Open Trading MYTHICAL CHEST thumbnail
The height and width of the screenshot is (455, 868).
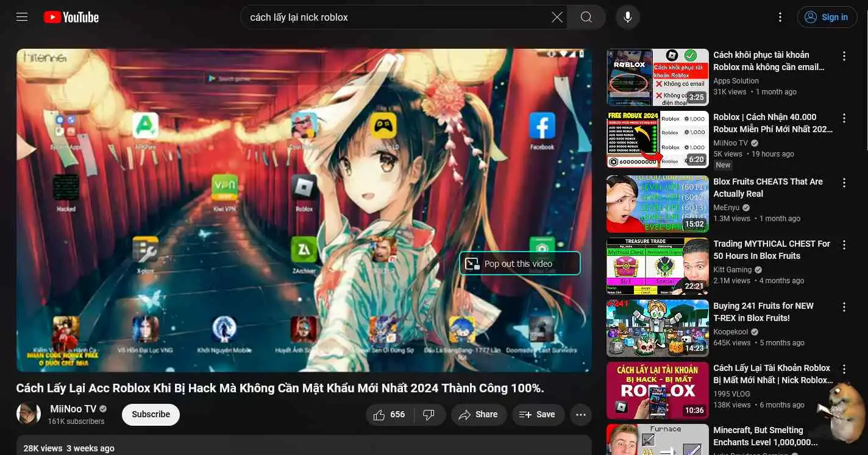pyautogui.click(x=657, y=266)
